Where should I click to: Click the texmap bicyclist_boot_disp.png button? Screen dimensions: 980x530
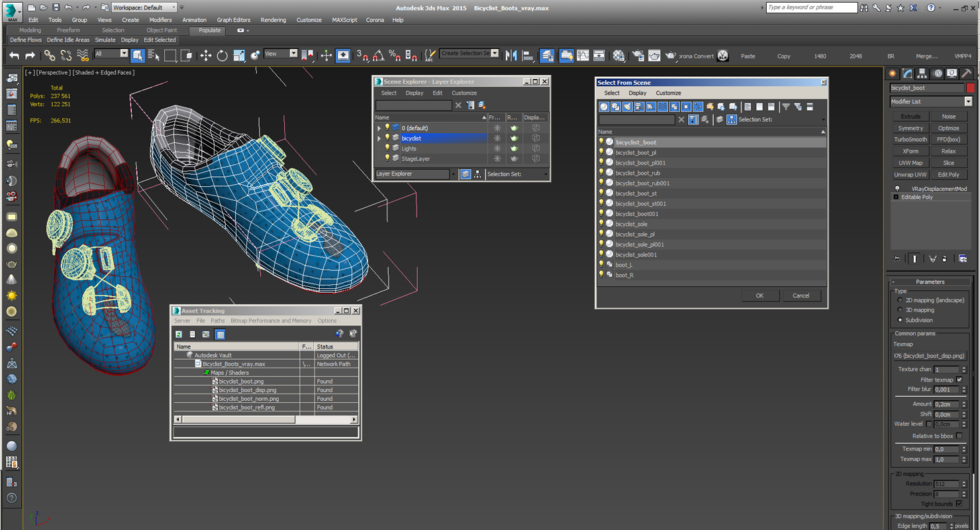click(x=929, y=356)
